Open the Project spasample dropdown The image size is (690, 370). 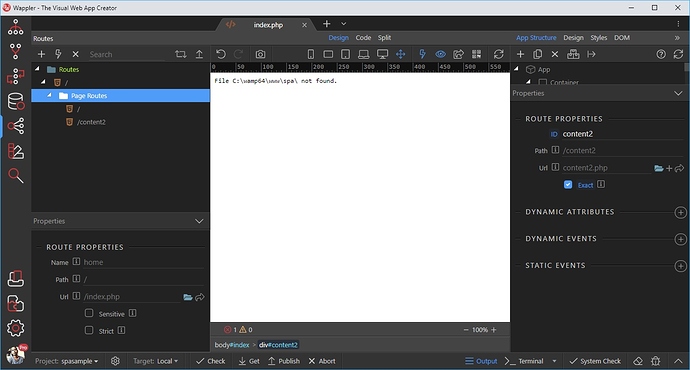coord(67,361)
